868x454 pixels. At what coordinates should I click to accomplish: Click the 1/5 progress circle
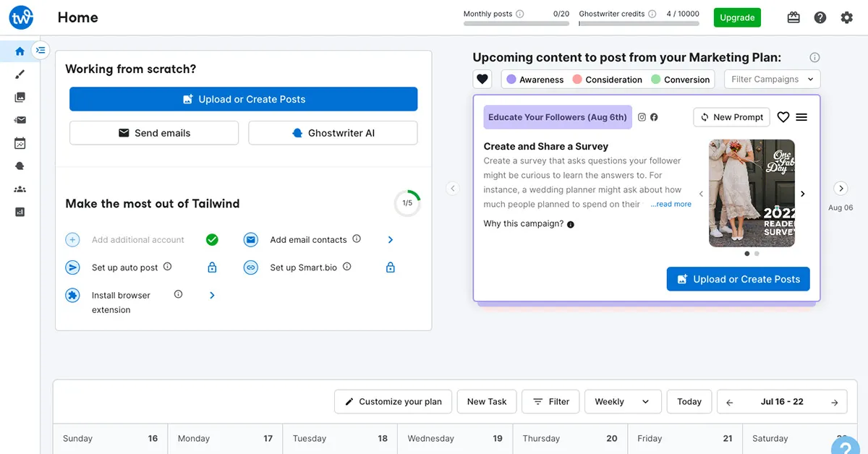coord(407,203)
